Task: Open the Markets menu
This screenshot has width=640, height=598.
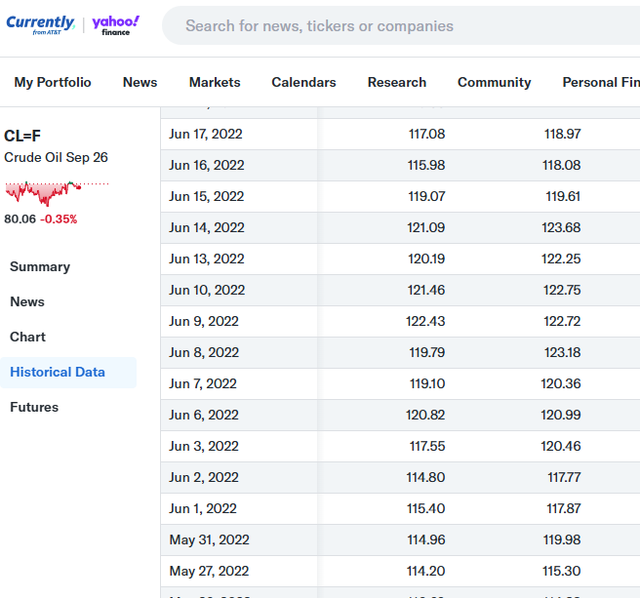Action: point(215,82)
